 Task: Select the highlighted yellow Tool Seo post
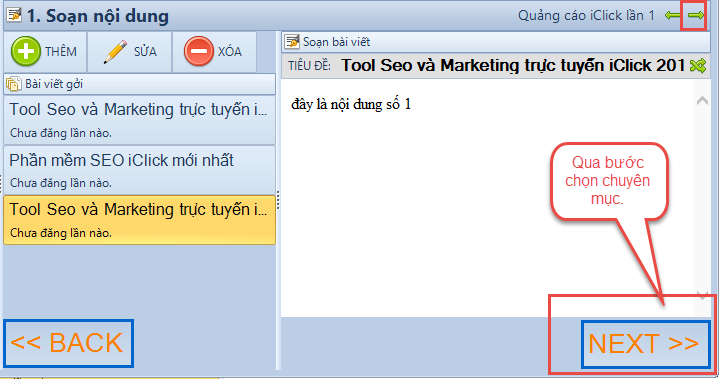(x=140, y=220)
